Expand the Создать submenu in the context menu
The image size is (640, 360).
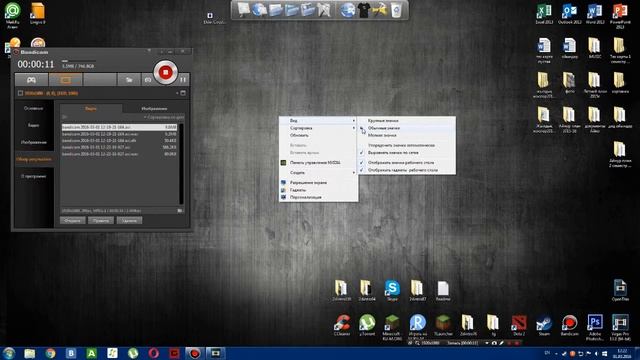(x=318, y=173)
